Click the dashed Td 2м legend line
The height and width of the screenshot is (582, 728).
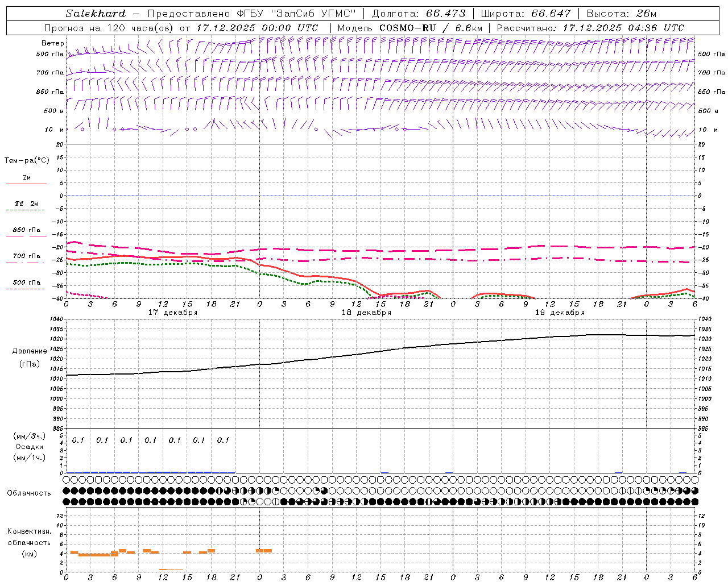[x=26, y=210]
